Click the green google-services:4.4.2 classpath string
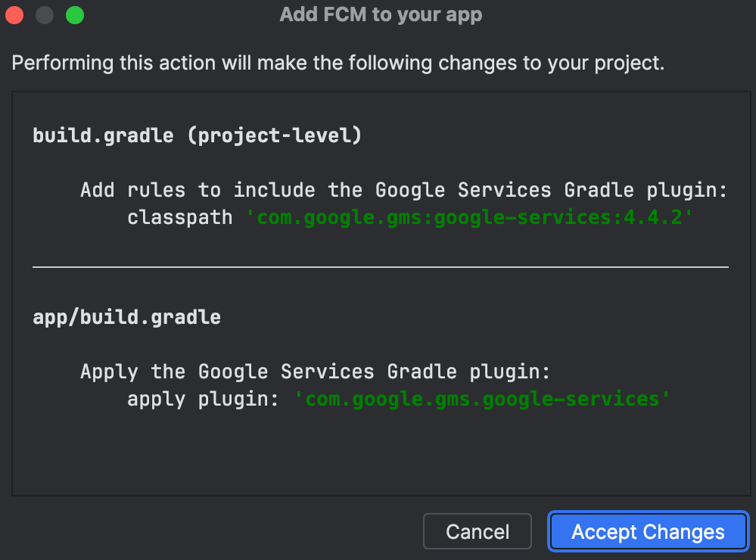This screenshot has width=756, height=560. (470, 217)
